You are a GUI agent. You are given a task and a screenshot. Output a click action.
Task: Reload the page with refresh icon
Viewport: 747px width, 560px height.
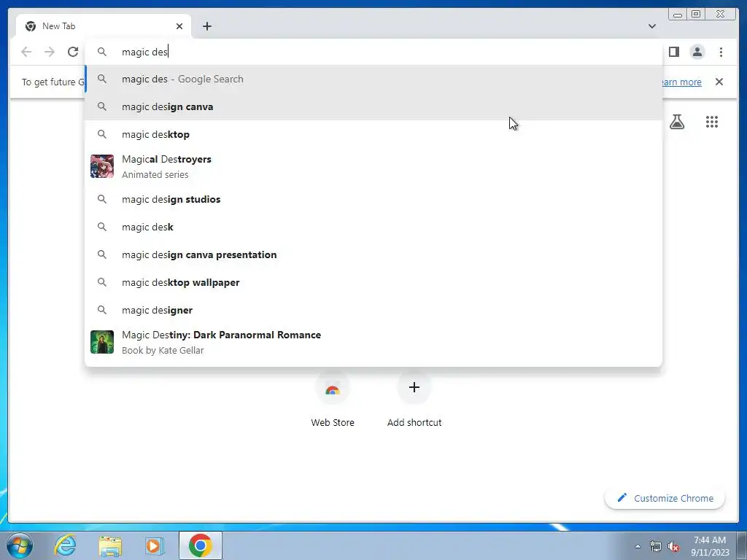click(x=73, y=52)
